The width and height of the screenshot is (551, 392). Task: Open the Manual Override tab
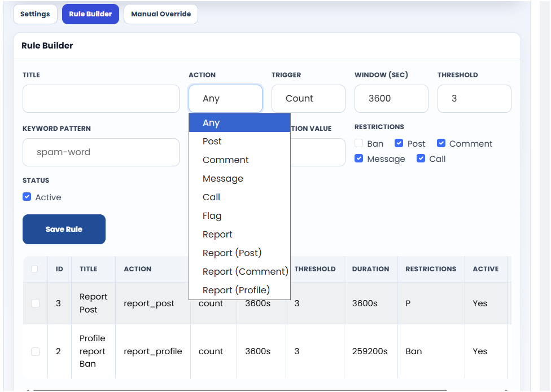point(161,14)
